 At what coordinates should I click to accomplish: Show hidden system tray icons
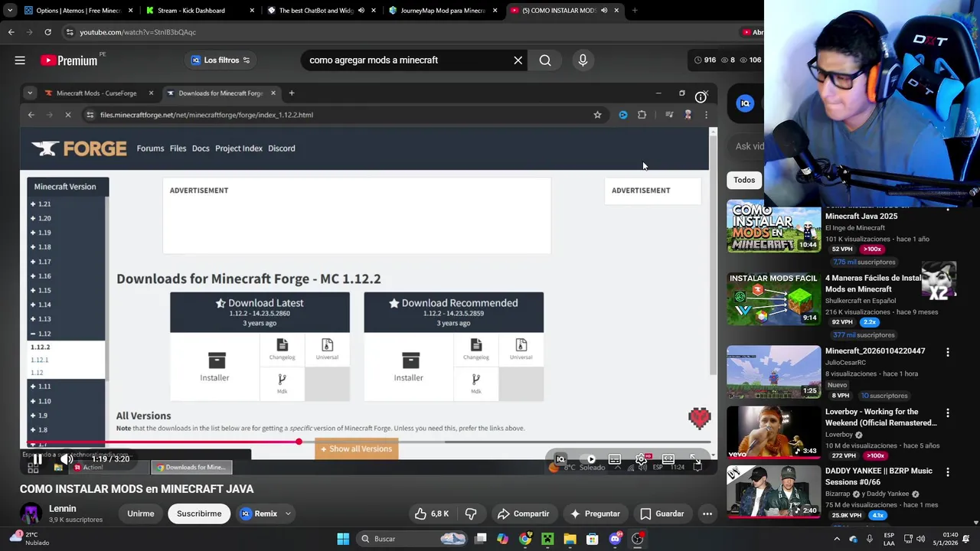pyautogui.click(x=837, y=539)
